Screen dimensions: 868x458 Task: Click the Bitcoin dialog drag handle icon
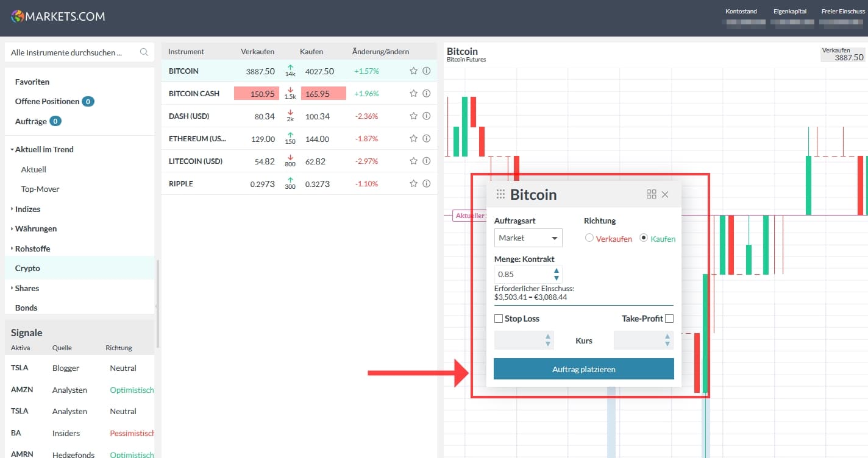click(500, 194)
